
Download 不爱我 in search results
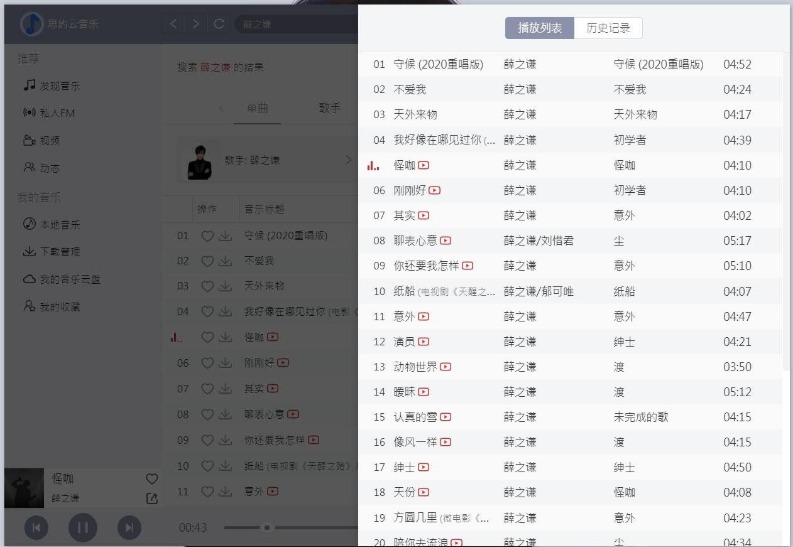pyautogui.click(x=226, y=261)
